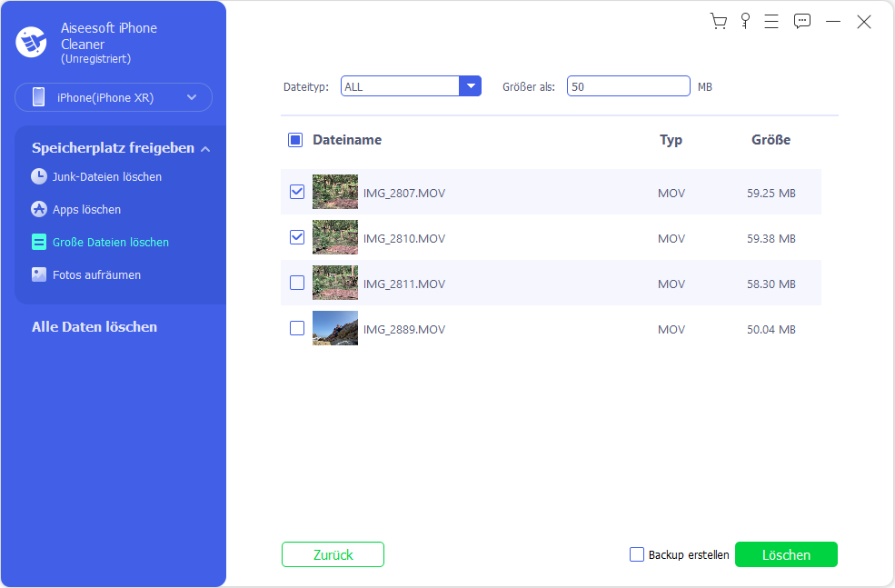Click the Fotos aufräumen picture icon
The height and width of the screenshot is (588, 895).
(x=39, y=274)
